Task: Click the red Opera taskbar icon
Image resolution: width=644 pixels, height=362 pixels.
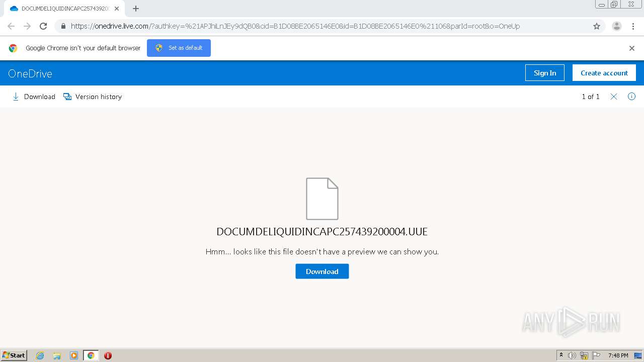Action: click(x=108, y=355)
